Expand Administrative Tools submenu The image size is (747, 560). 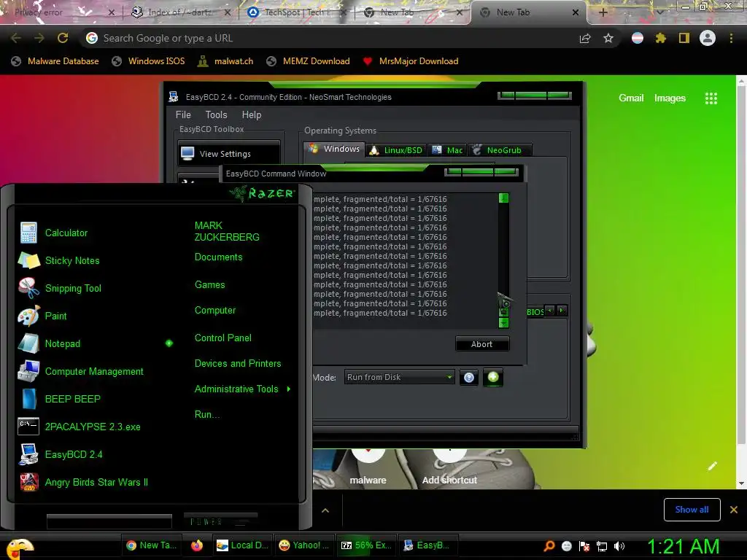tap(242, 389)
